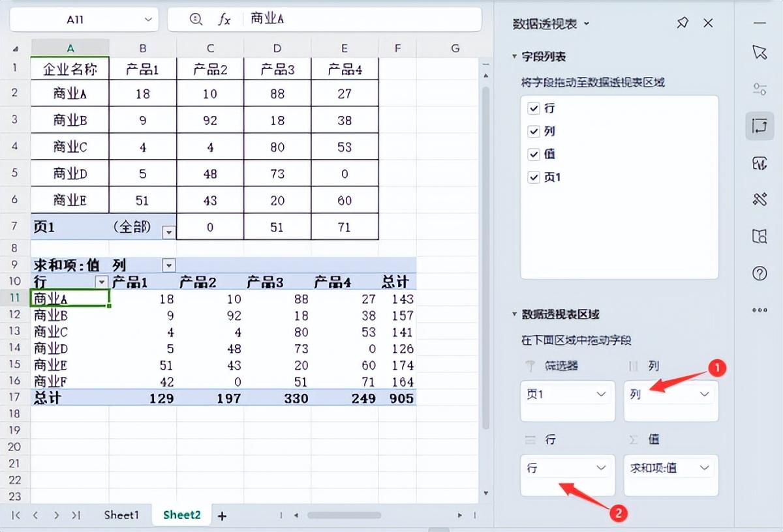Open the settings sliders icon in sidebar

pos(760,89)
